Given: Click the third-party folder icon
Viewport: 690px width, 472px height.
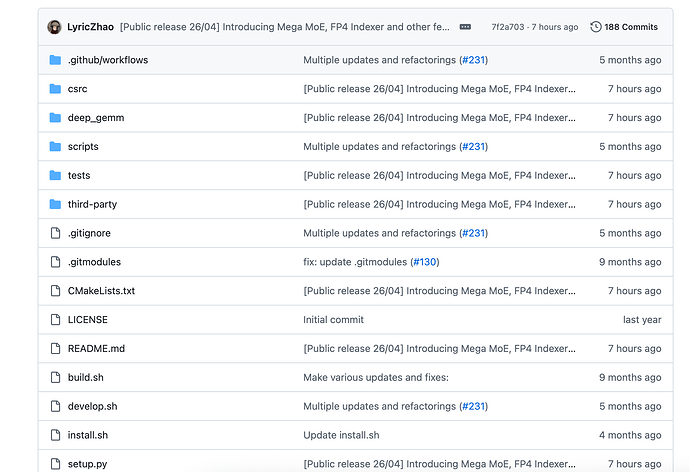Looking at the screenshot, I should (55, 204).
